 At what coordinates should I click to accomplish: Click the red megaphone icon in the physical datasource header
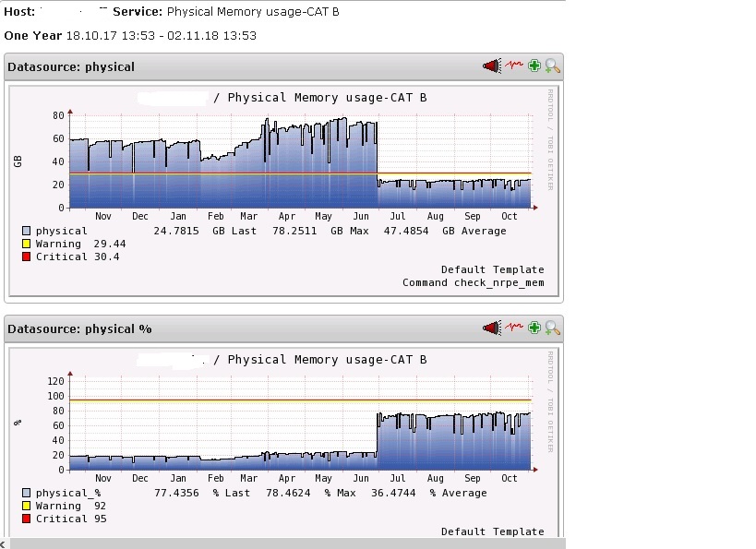point(491,66)
